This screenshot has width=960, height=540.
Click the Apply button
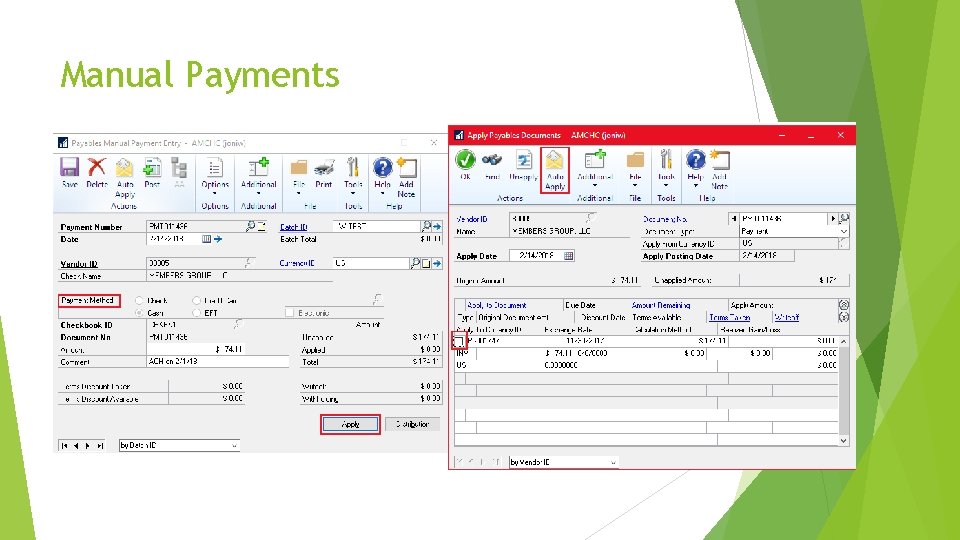pyautogui.click(x=350, y=424)
